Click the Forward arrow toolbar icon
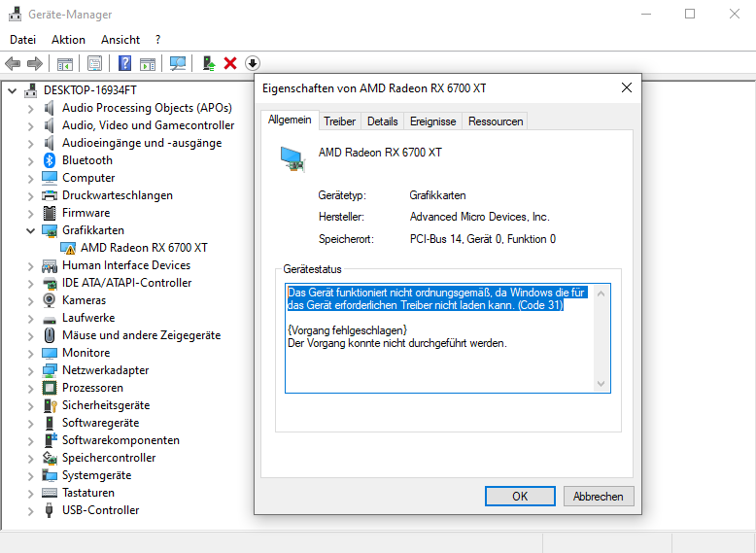 (35, 63)
